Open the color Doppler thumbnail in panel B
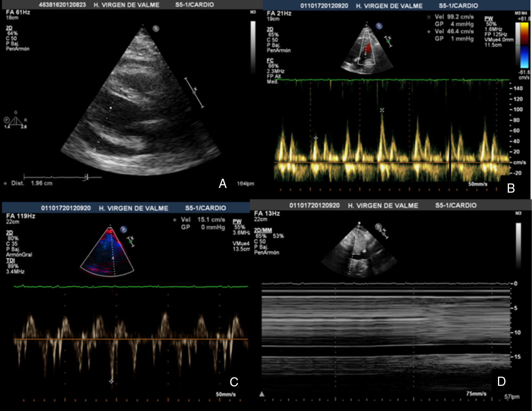532x411 pixels. (366, 49)
